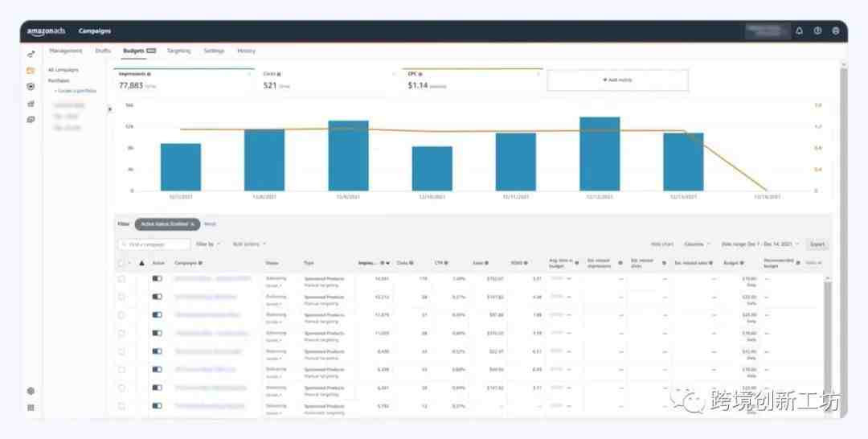Screen dimensions: 868x439
Task: Click the info icon next to Impressions metric
Action: 149,74
